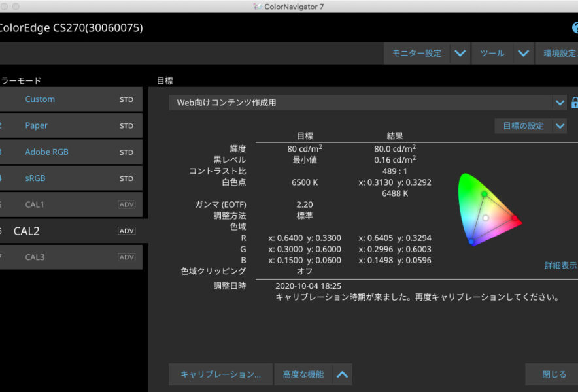Click the lock icon beside the target dropdown
Viewport: 578px width, 392px height.
(574, 103)
